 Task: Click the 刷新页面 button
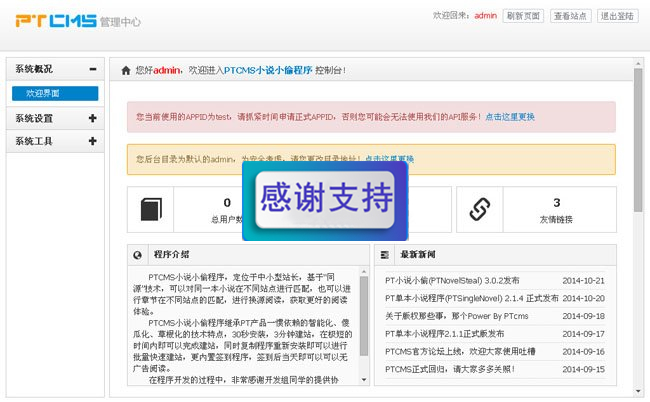[523, 16]
